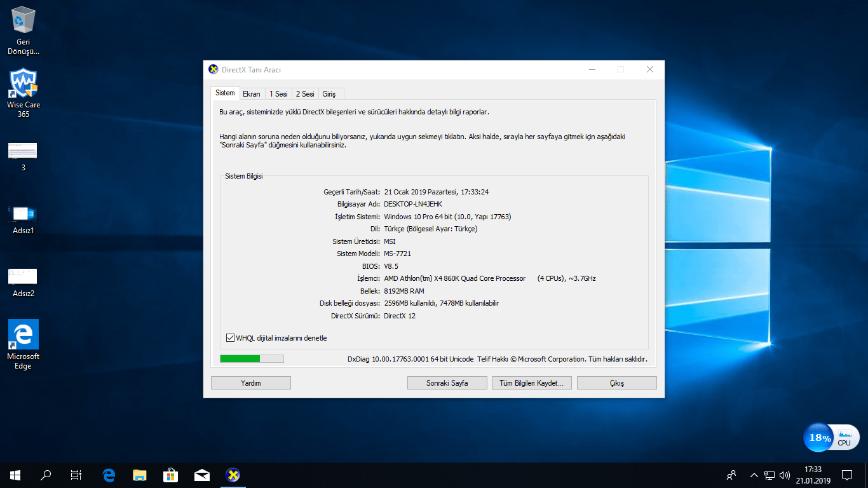Screen dimensions: 868x488
Task: Exit with the Çıkış button
Action: coord(617,383)
